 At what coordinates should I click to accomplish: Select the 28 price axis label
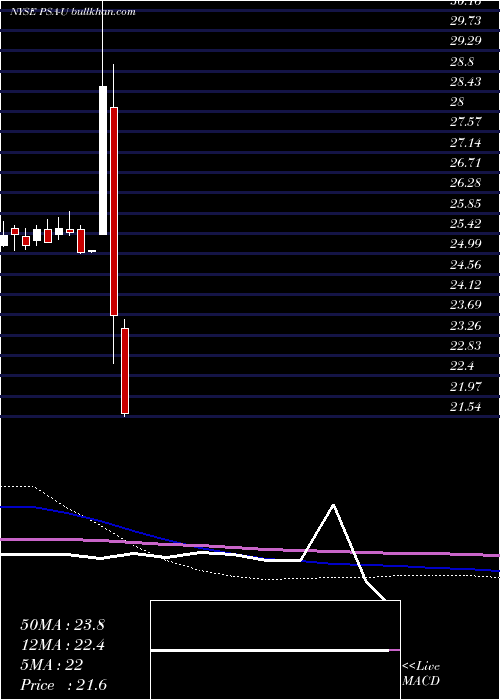pos(457,102)
